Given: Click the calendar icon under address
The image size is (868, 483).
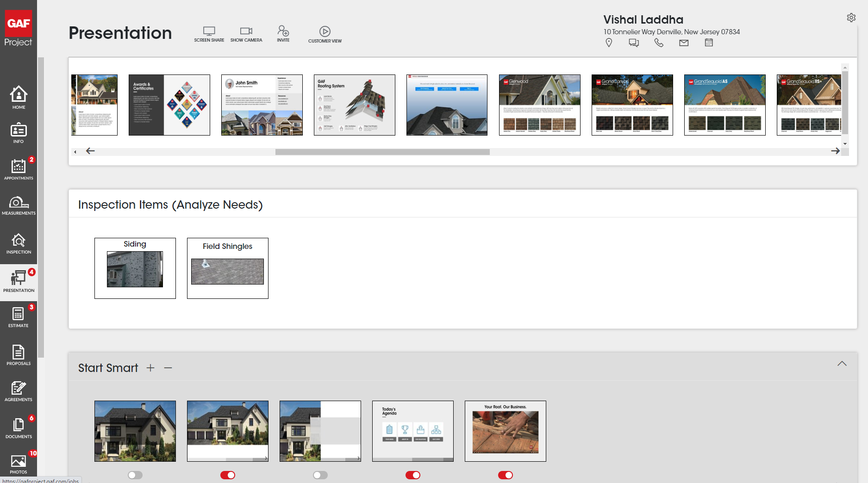Looking at the screenshot, I should (709, 43).
